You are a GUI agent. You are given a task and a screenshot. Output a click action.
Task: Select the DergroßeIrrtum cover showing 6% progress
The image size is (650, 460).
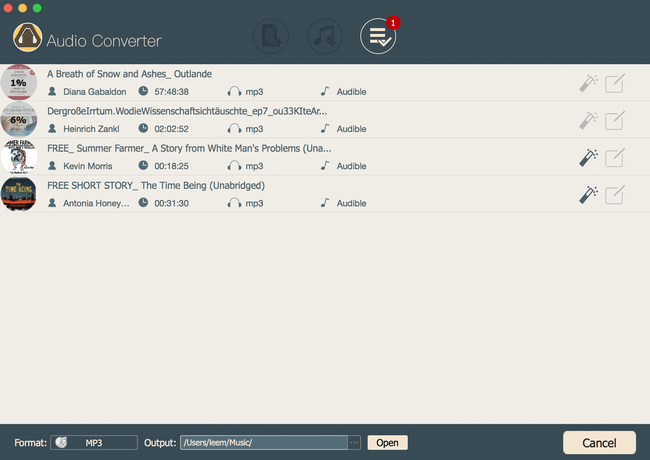click(x=19, y=120)
